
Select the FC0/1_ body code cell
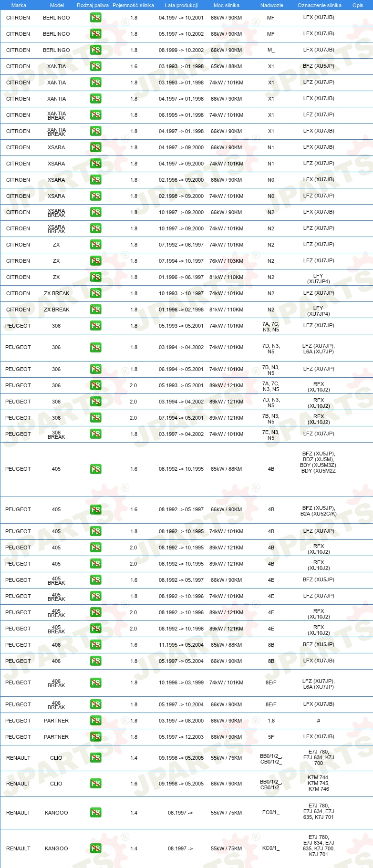[271, 813]
